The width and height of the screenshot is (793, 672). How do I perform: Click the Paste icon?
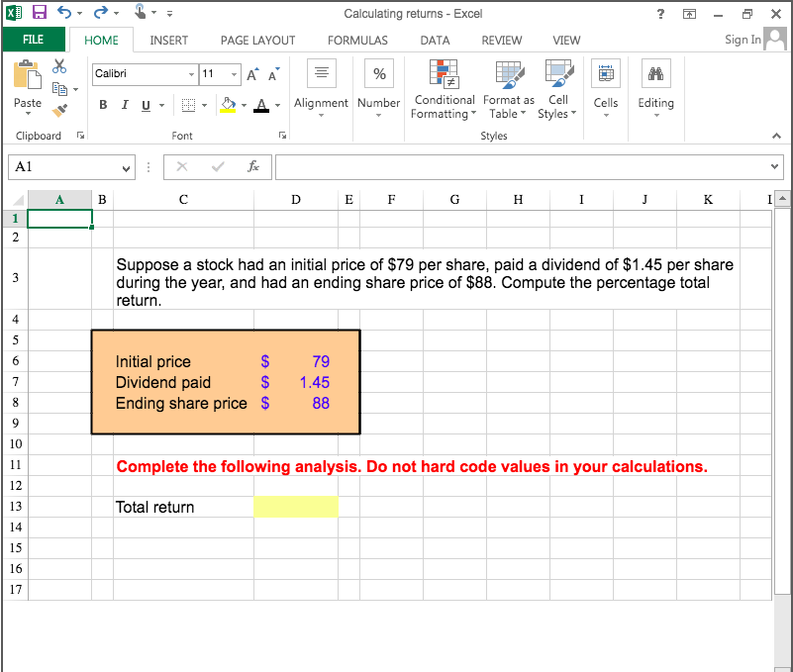click(x=27, y=74)
